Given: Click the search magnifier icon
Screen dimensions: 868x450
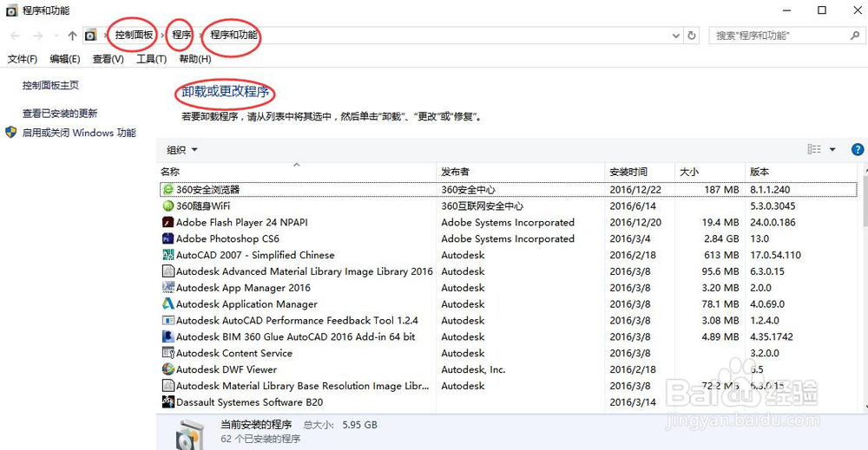Looking at the screenshot, I should (855, 36).
